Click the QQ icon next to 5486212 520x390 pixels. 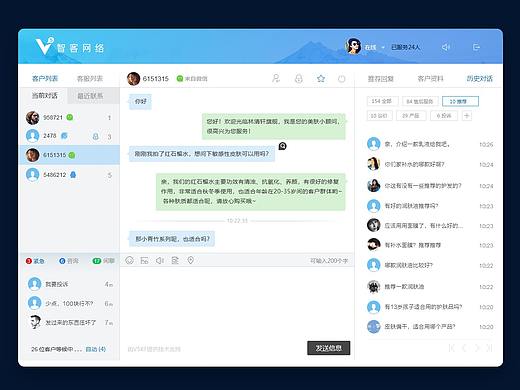click(x=73, y=175)
